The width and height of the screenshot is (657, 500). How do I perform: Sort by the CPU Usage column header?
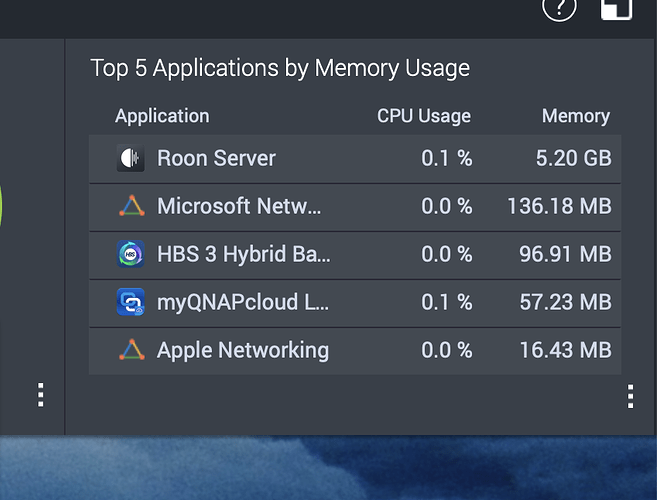click(x=424, y=116)
